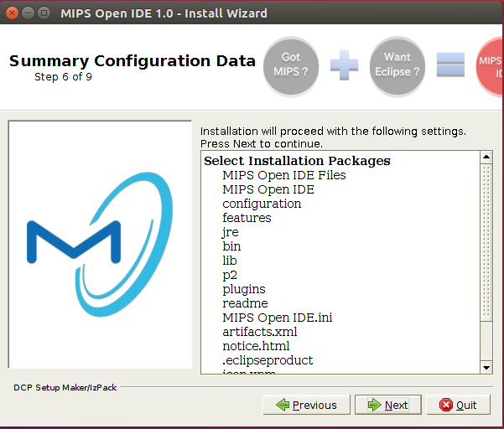
Task: Click the 'notice.html' entry
Action: click(x=256, y=346)
